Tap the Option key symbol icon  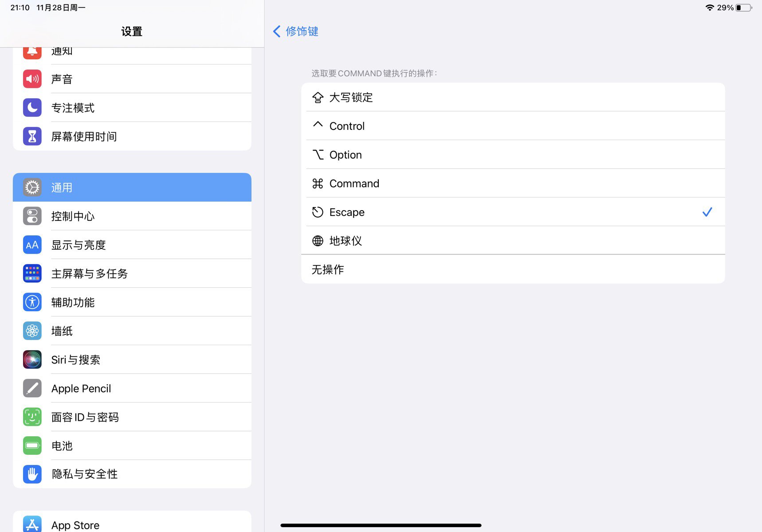pyautogui.click(x=318, y=155)
